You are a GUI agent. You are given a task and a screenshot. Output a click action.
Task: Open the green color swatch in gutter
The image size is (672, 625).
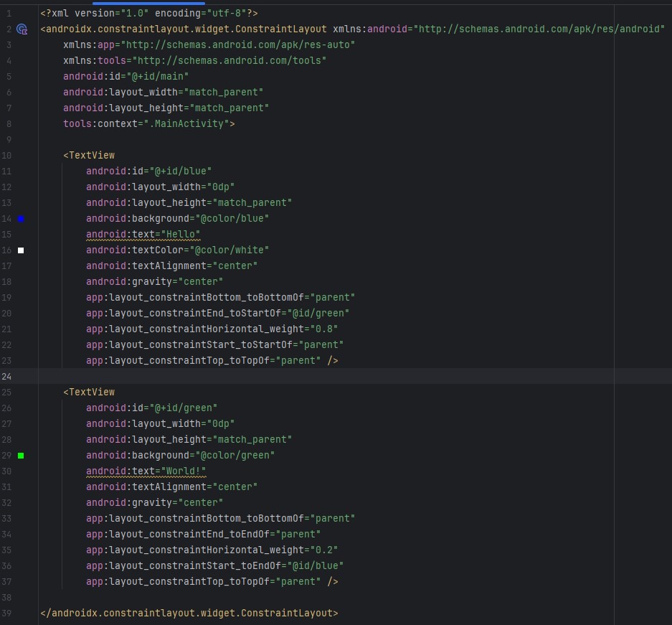click(x=21, y=456)
